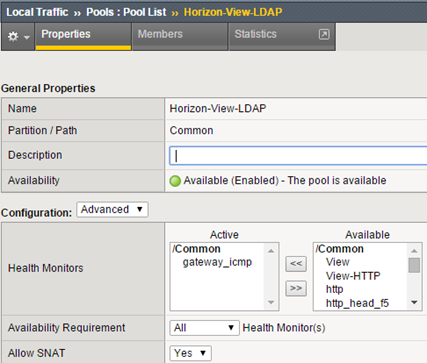Click the Availability row label
Screen dimensions: 427x363
34,180
